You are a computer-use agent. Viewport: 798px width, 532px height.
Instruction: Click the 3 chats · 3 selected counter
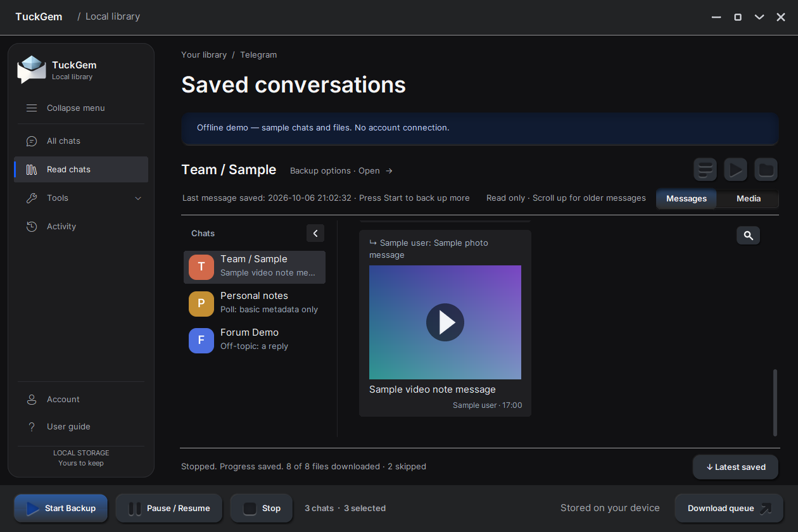(x=345, y=508)
